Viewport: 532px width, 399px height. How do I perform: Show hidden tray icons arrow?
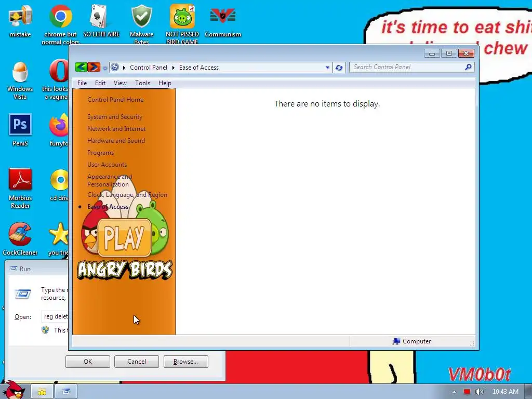pyautogui.click(x=454, y=392)
